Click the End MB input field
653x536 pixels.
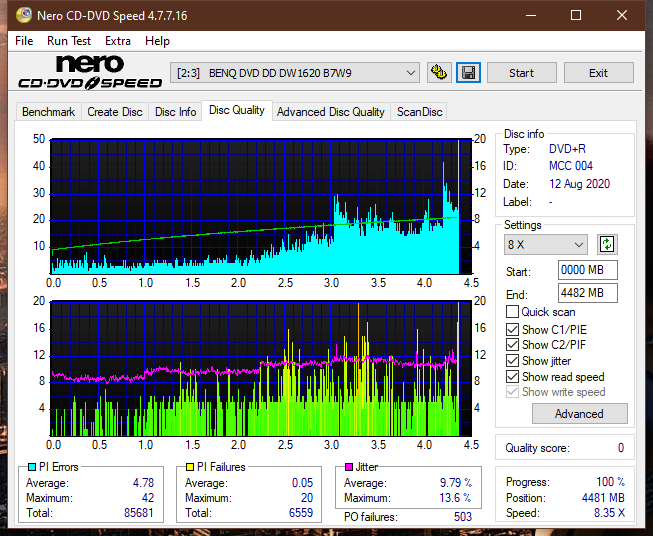click(x=588, y=293)
